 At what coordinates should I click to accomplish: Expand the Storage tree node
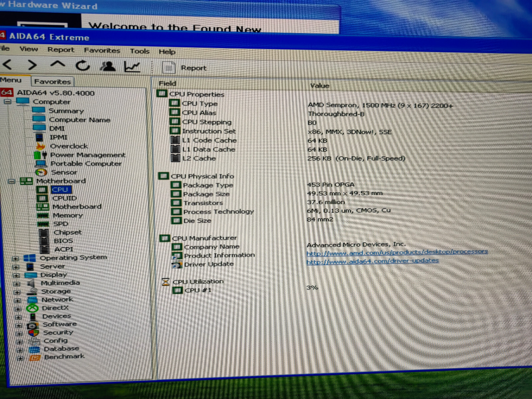17,292
